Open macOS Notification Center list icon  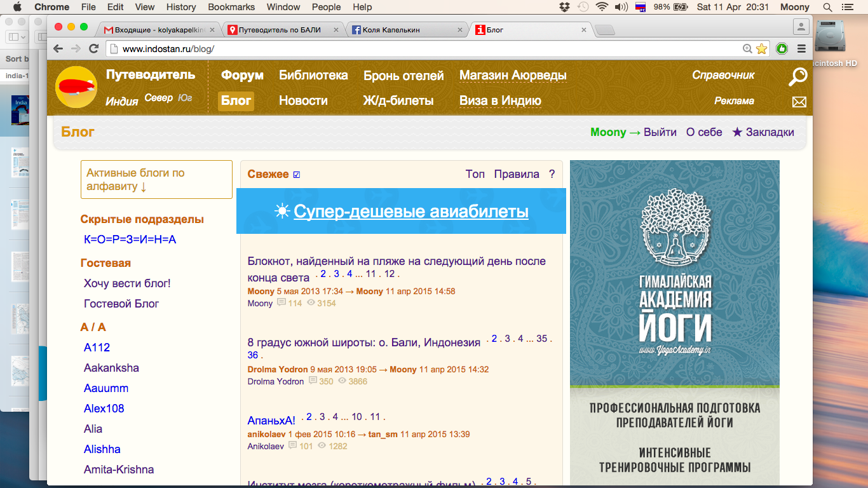846,7
